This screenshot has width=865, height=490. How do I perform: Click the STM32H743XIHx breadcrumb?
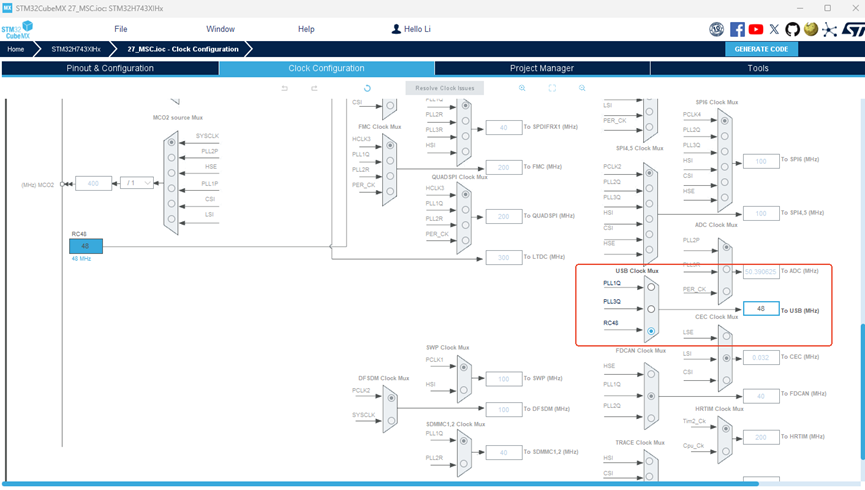tap(76, 49)
